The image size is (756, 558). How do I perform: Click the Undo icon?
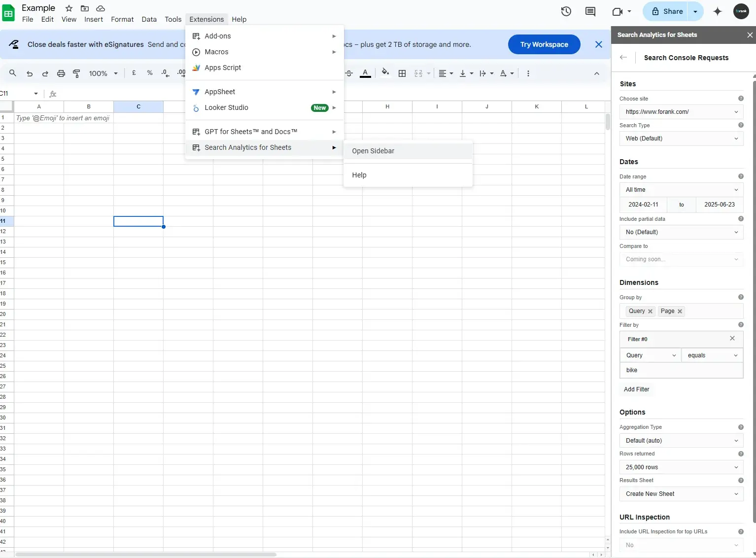pyautogui.click(x=30, y=73)
